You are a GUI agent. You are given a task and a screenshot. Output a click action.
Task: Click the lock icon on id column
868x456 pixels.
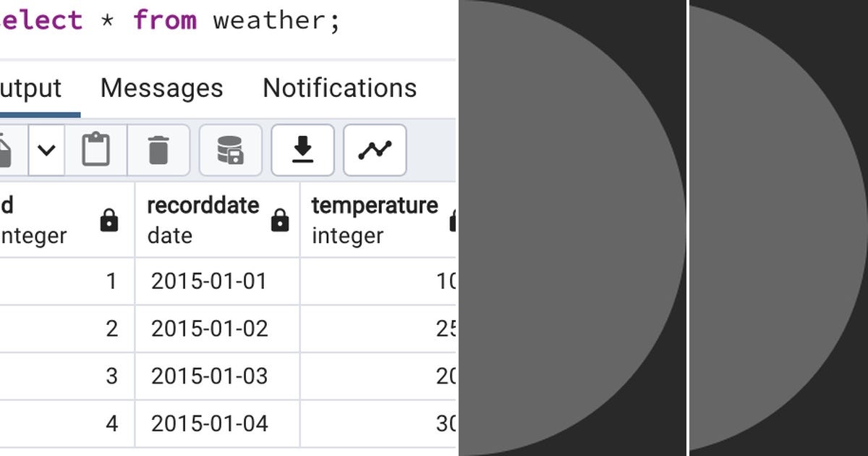[109, 221]
